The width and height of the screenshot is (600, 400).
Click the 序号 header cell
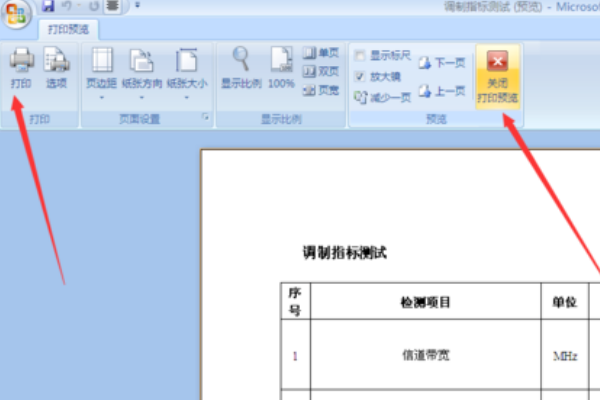click(x=295, y=301)
